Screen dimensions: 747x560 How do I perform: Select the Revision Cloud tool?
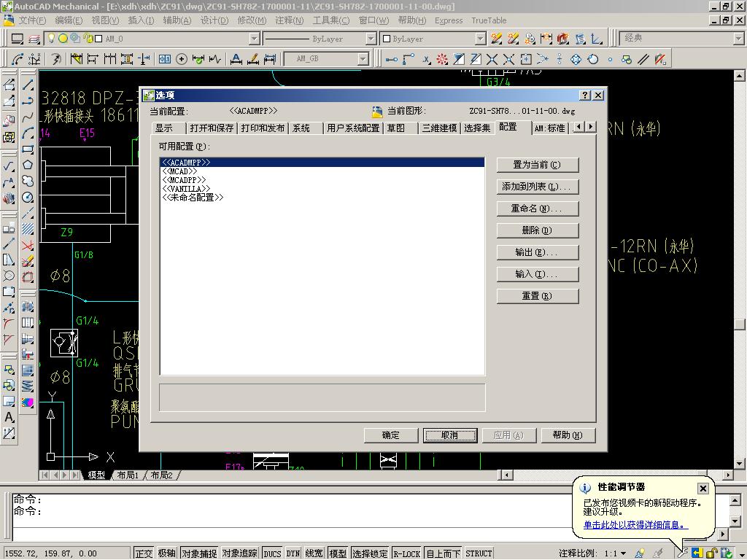(x=28, y=181)
